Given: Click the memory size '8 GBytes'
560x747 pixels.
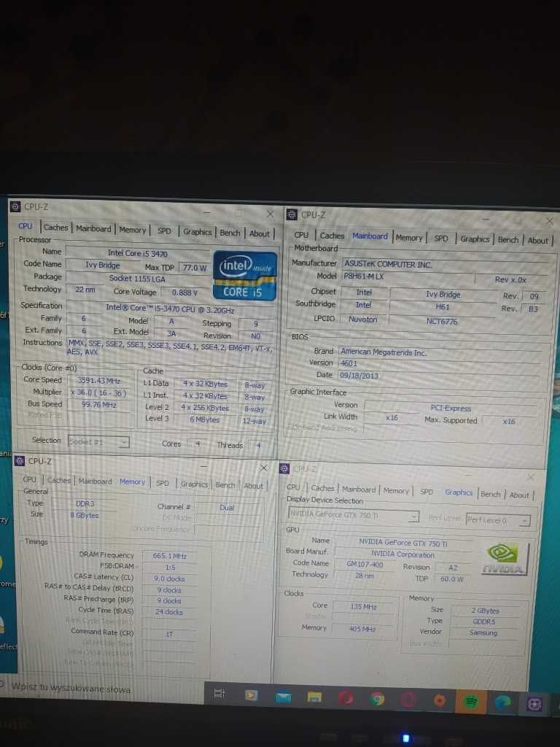Looking at the screenshot, I should 85,515.
